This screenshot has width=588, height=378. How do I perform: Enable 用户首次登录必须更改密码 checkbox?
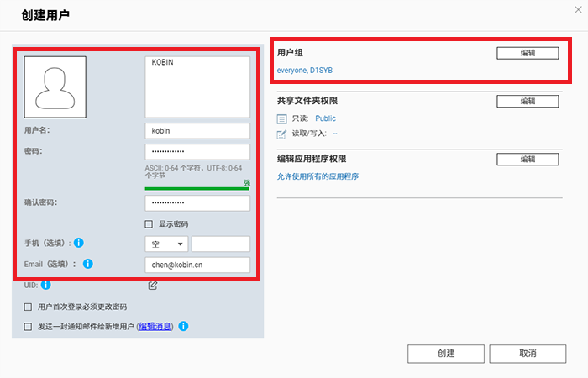tap(28, 307)
